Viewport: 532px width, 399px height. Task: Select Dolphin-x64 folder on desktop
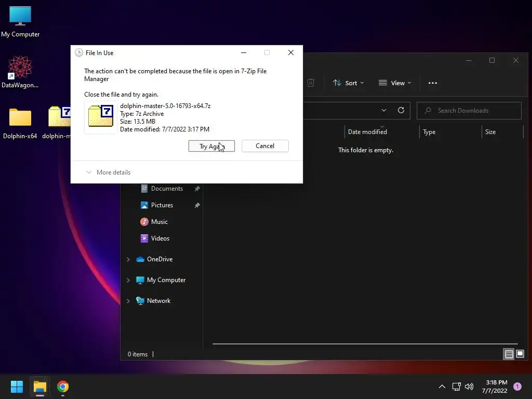(x=20, y=124)
